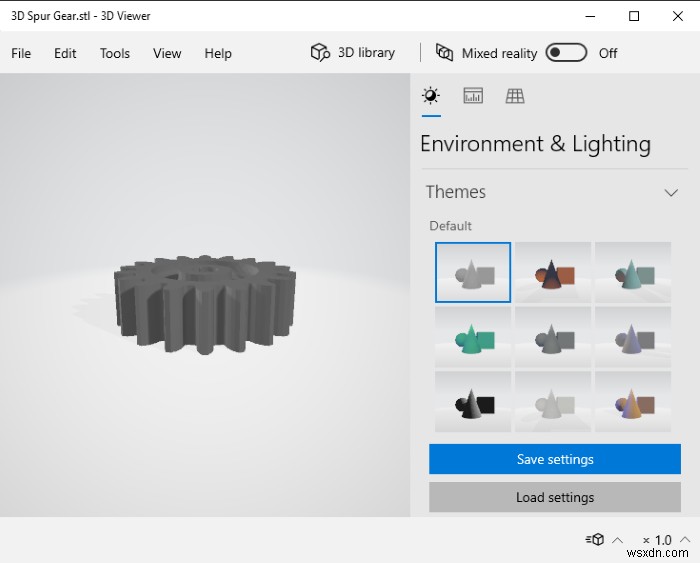
Task: Click the × 1.0 speed value
Action: (657, 540)
